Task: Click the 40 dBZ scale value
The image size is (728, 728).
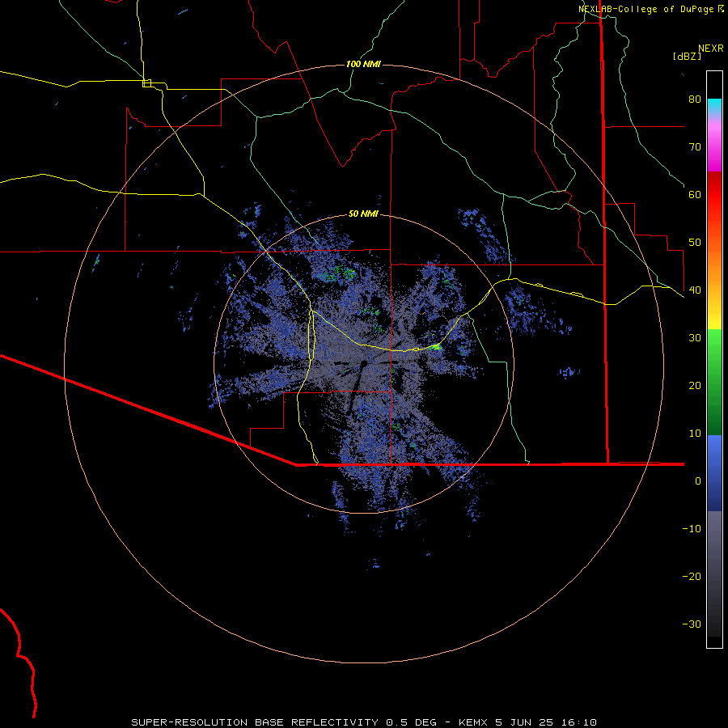Action: click(x=695, y=290)
